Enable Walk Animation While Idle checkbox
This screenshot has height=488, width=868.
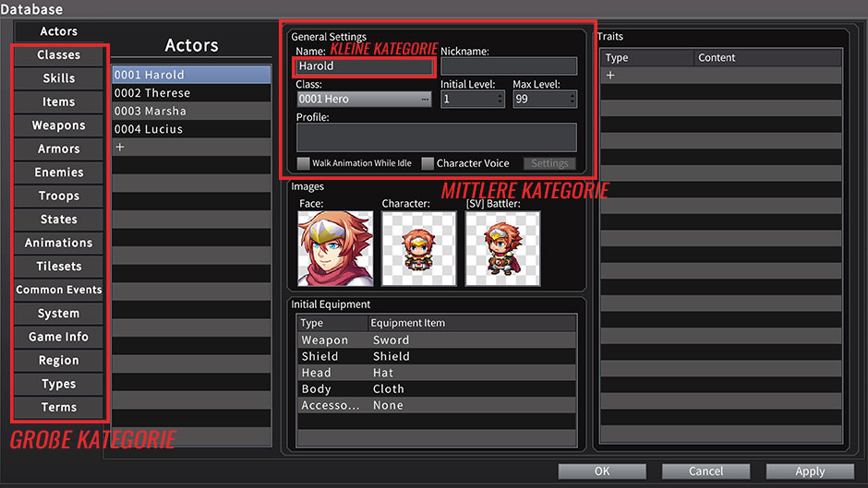click(x=304, y=163)
